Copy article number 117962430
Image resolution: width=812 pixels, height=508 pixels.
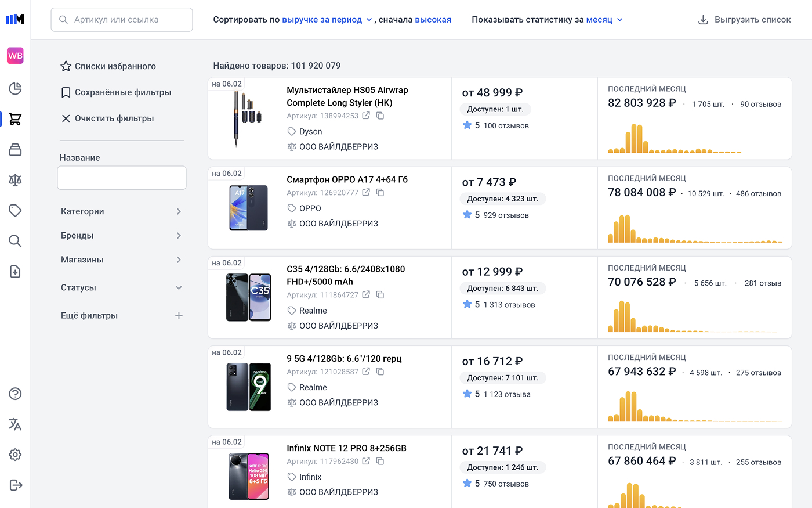click(x=380, y=461)
